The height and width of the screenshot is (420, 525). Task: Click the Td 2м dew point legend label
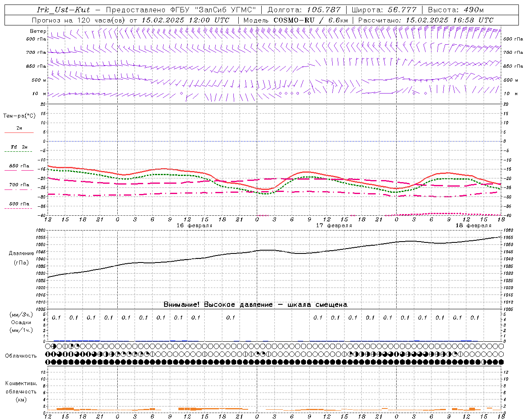(19, 147)
